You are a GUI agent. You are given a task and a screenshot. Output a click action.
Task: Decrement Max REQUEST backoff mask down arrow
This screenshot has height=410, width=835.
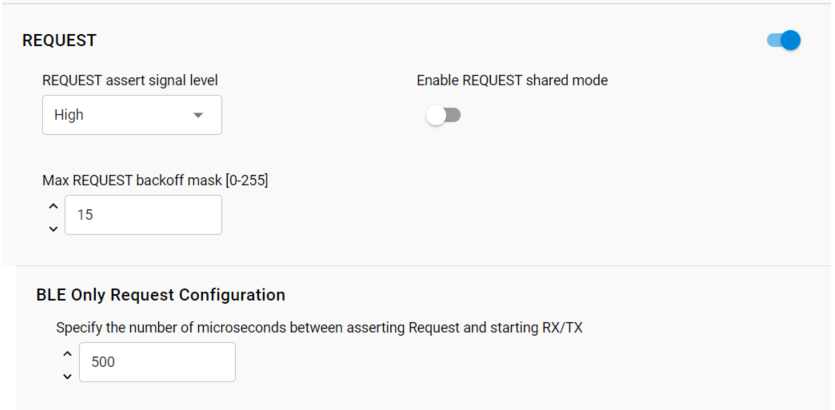pyautogui.click(x=54, y=228)
